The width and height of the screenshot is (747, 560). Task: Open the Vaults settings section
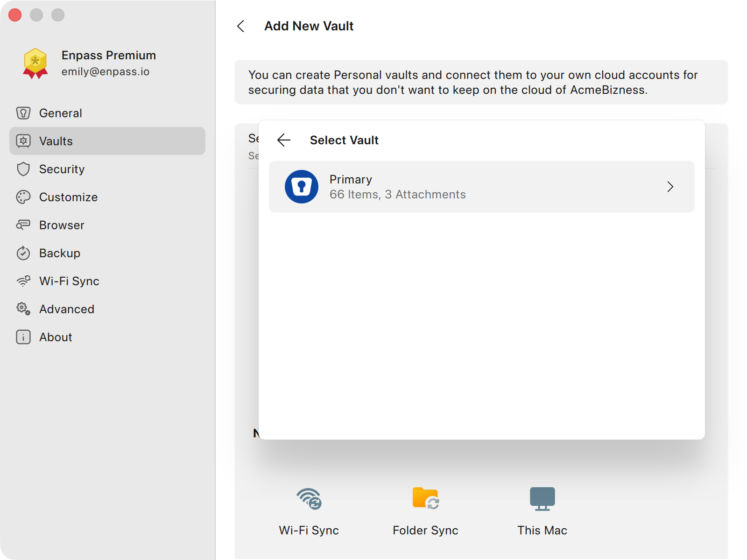(x=107, y=141)
